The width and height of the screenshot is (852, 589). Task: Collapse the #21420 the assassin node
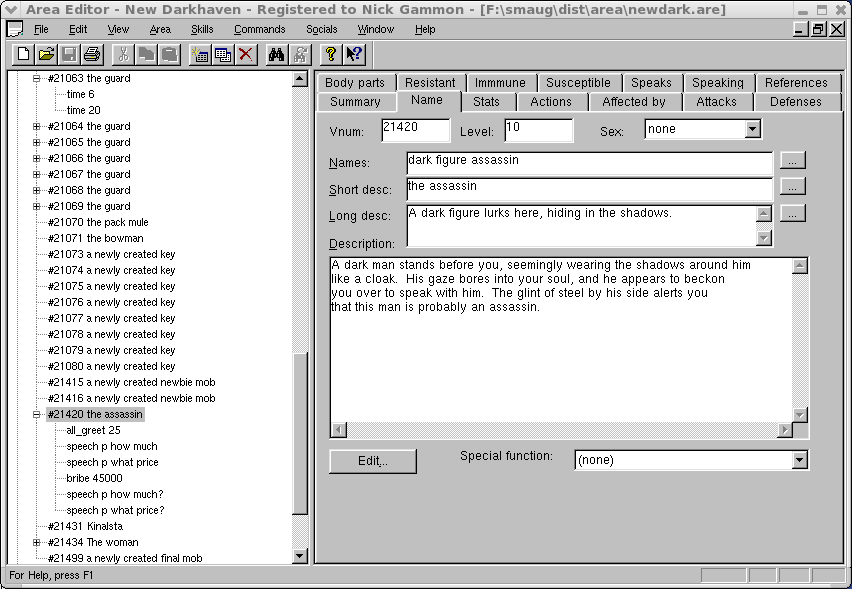point(36,415)
